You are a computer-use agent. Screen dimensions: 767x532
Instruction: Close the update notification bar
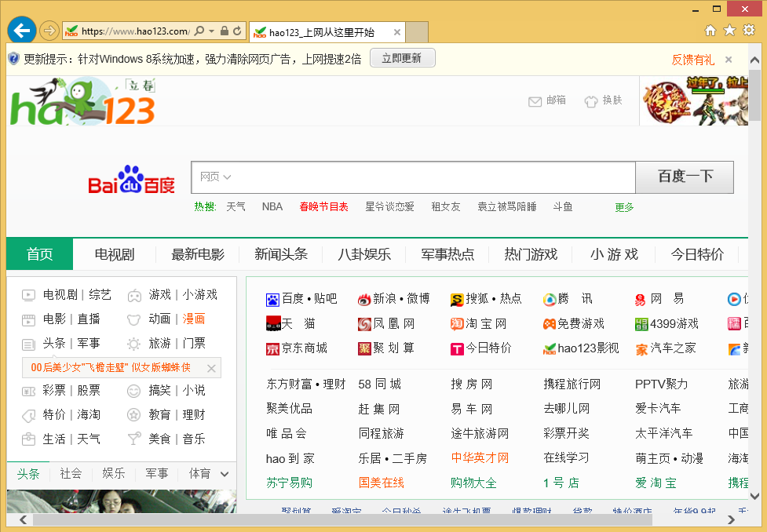729,59
